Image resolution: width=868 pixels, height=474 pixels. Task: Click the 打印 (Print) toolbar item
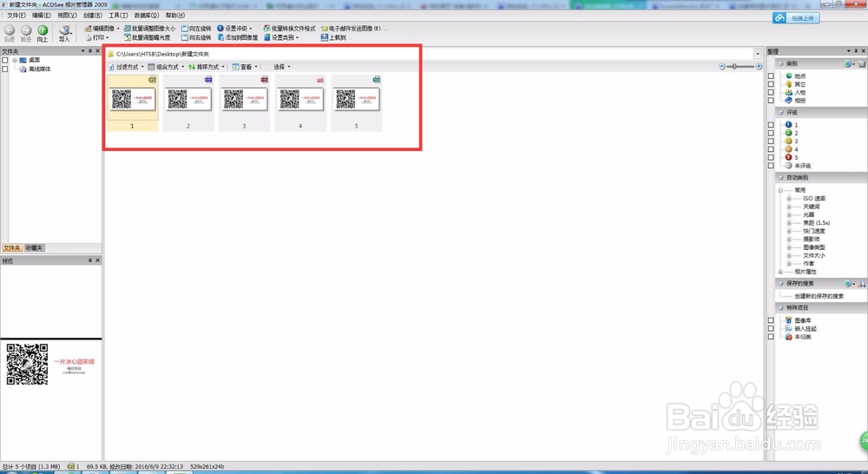(x=97, y=37)
